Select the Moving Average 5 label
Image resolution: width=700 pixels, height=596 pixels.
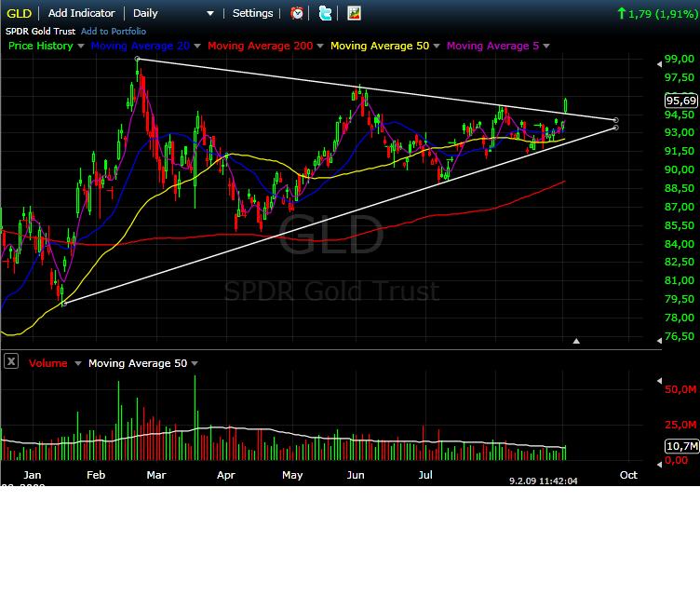492,46
